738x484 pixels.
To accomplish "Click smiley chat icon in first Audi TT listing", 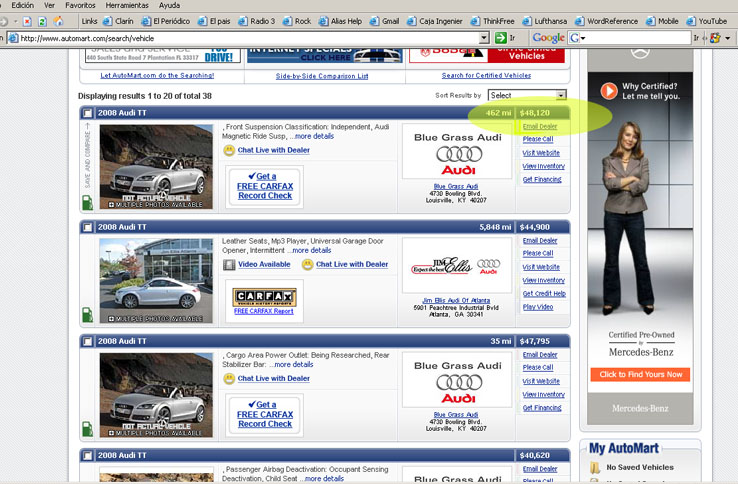I will coord(229,150).
